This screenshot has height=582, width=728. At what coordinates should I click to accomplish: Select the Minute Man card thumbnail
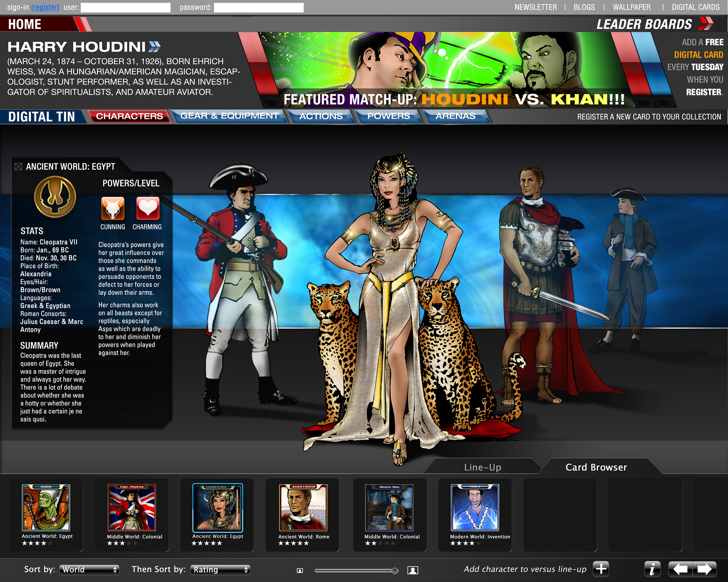pyautogui.click(x=389, y=507)
